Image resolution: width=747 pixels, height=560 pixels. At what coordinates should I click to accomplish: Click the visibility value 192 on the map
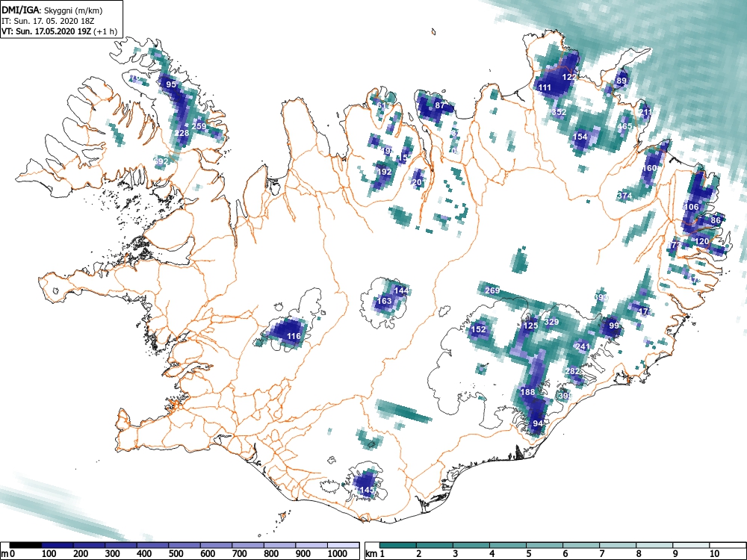tap(384, 172)
